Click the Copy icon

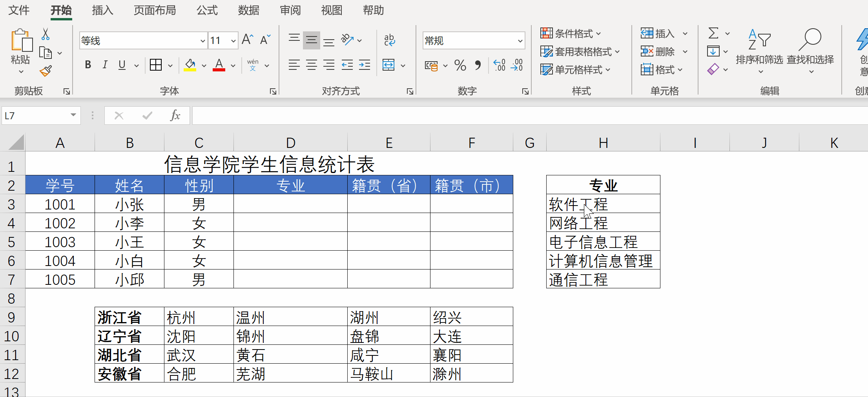tap(46, 53)
